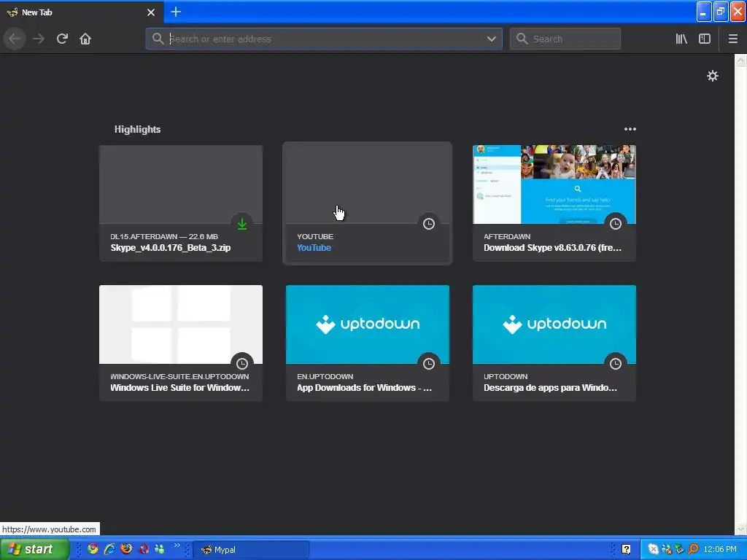Click the App Downloads for Windows title
The height and width of the screenshot is (560, 747).
(364, 388)
